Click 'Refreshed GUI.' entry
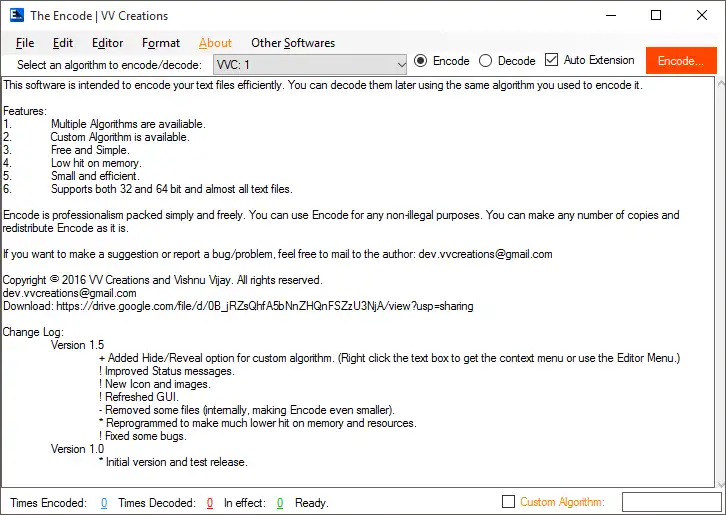Image resolution: width=726 pixels, height=515 pixels. click(x=138, y=397)
